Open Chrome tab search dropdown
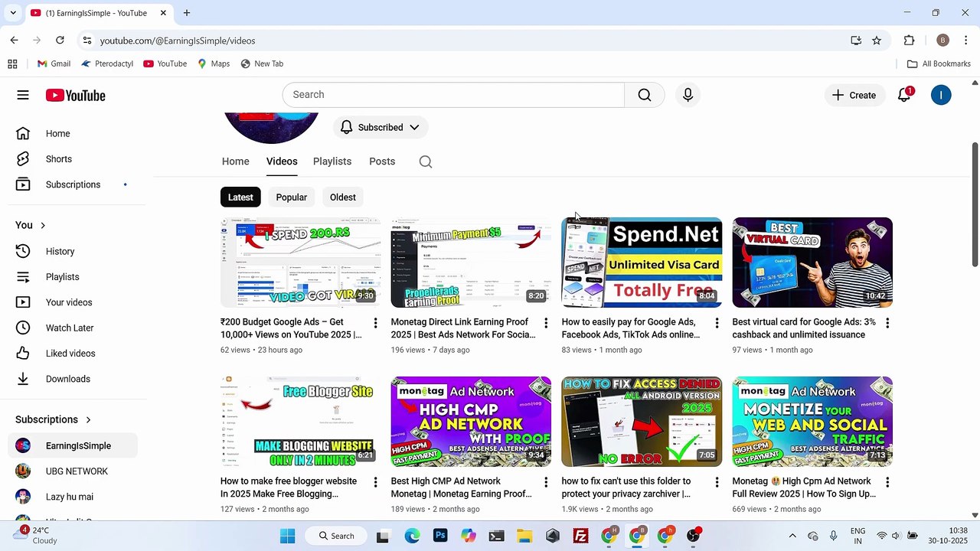 point(13,13)
